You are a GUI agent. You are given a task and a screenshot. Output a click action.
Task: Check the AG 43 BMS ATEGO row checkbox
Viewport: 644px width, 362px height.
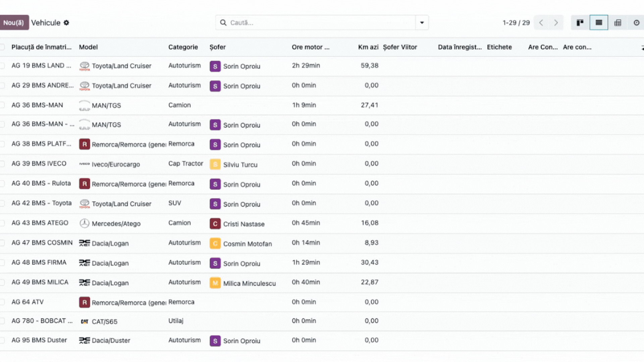[x=2, y=223]
